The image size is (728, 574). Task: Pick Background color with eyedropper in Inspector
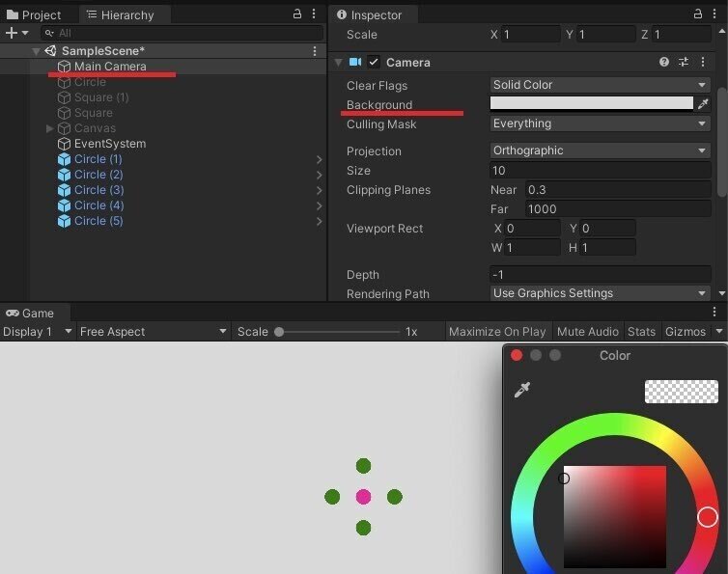point(703,104)
